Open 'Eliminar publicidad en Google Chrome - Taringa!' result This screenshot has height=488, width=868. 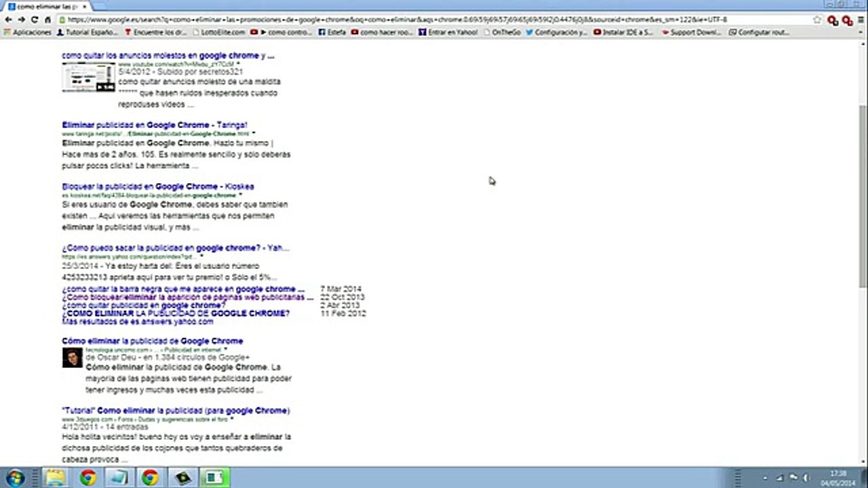coord(155,125)
